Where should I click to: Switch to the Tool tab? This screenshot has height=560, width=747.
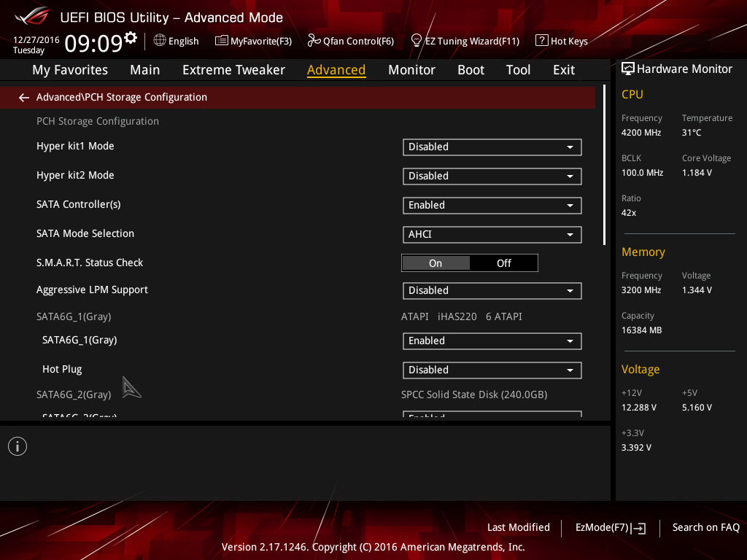[518, 70]
